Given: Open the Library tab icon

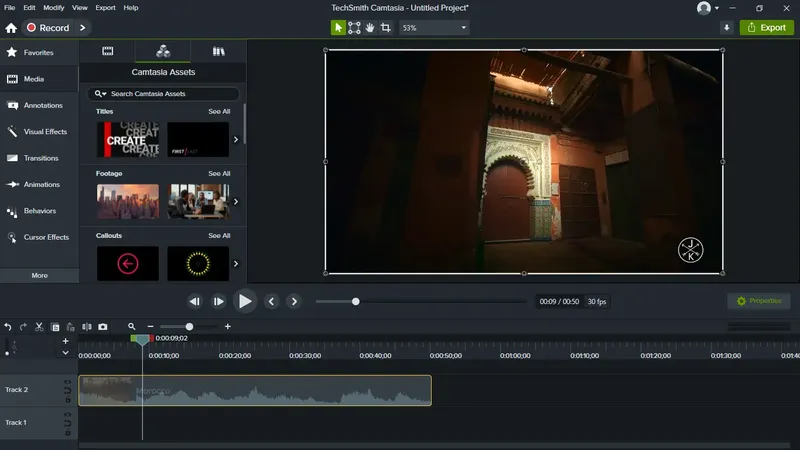Looking at the screenshot, I should point(218,51).
